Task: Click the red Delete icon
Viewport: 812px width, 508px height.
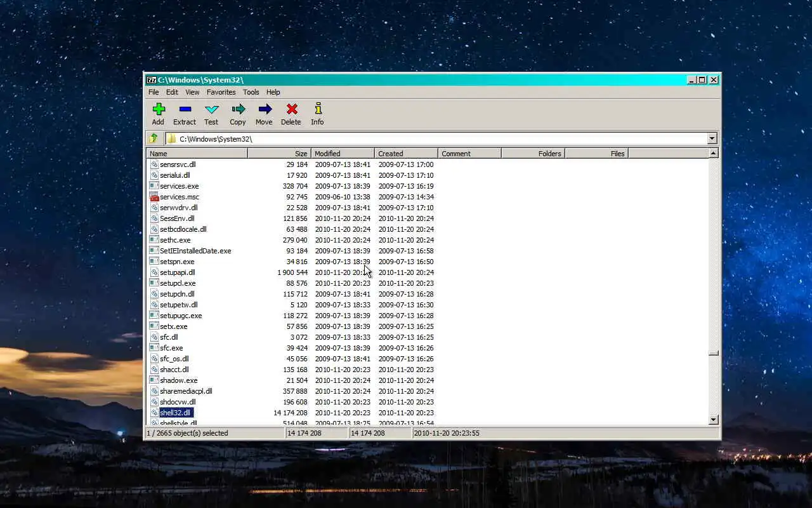Action: [x=291, y=109]
